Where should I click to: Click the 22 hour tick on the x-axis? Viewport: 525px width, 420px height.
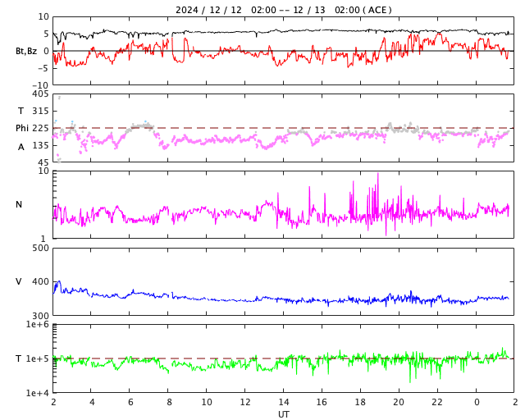[x=437, y=403]
